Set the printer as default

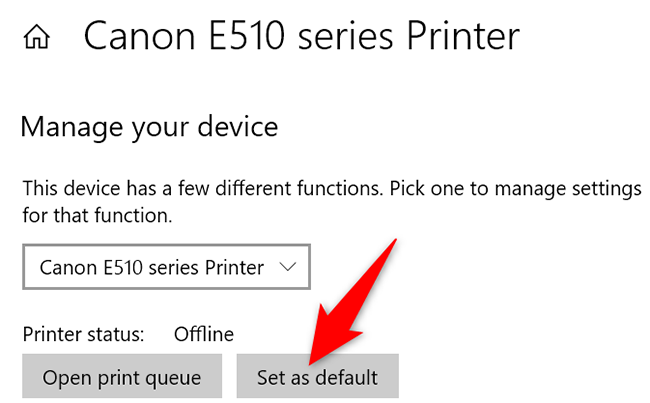pyautogui.click(x=317, y=377)
